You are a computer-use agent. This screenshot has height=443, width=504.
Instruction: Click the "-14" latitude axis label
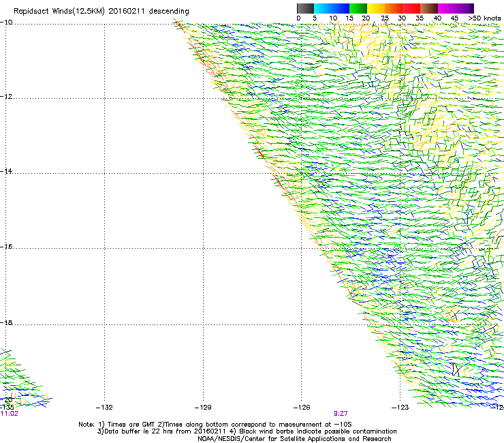point(6,171)
